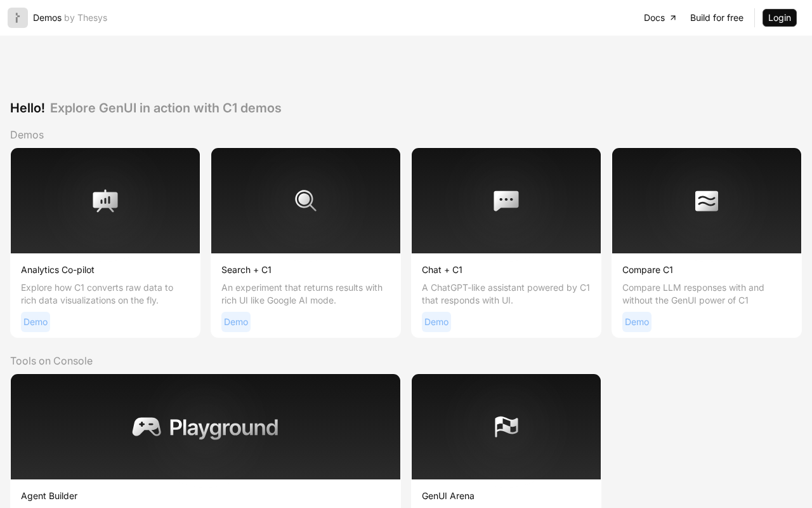Click the compare approximately-equal icon
812x508 pixels.
point(707,201)
